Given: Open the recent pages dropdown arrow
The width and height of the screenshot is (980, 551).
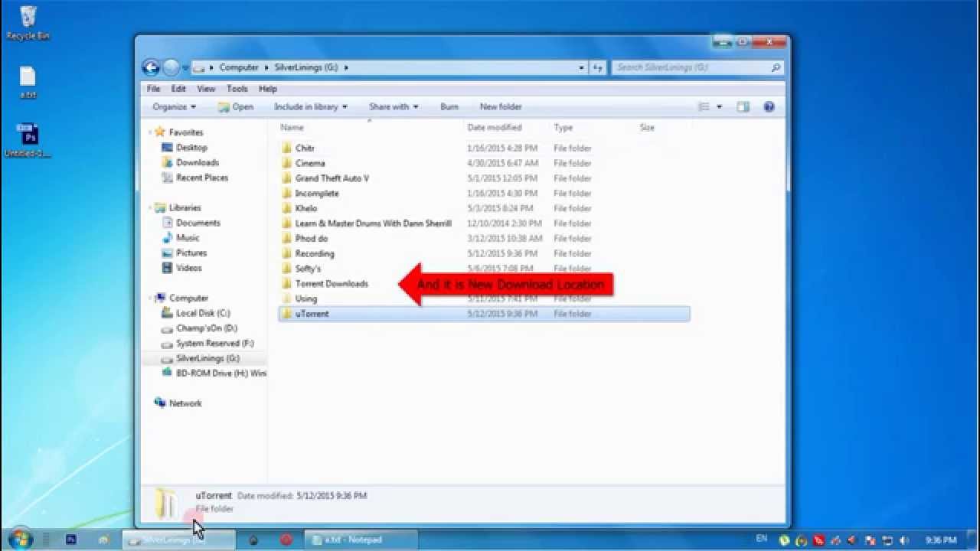Looking at the screenshot, I should [185, 67].
